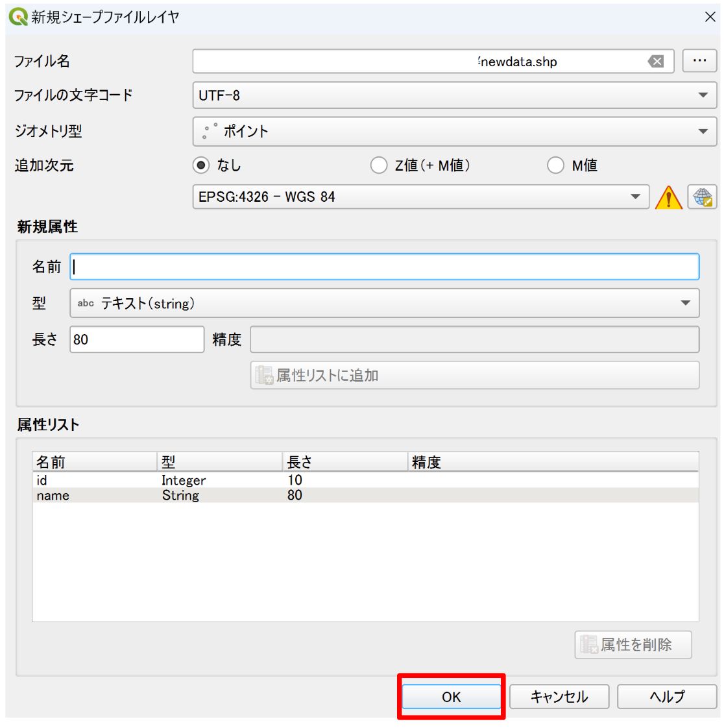The height and width of the screenshot is (728, 724).
Task: Click the 名前 column header in list
Action: (95, 462)
